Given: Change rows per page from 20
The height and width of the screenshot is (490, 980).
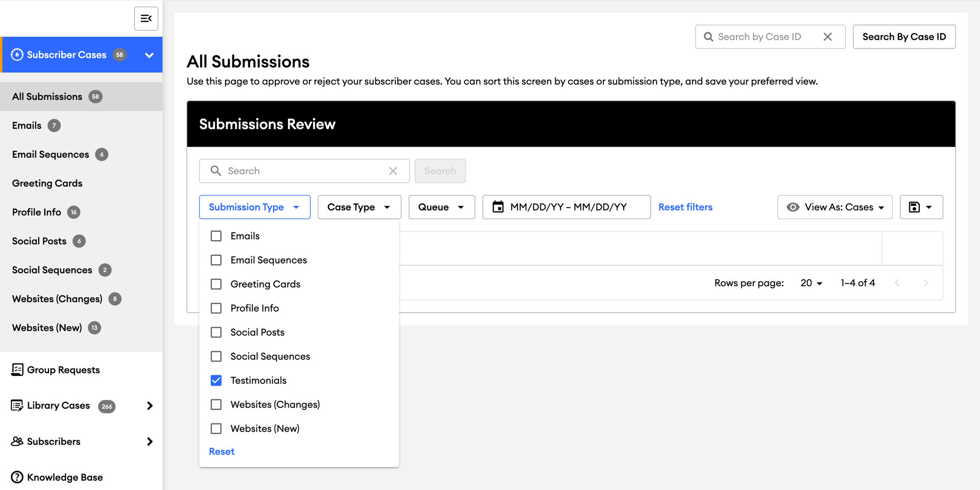Looking at the screenshot, I should pyautogui.click(x=811, y=283).
